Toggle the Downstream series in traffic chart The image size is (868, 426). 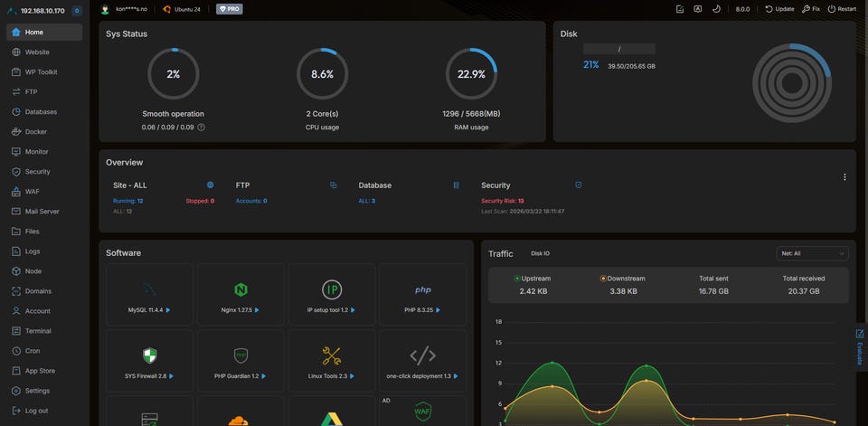(623, 279)
